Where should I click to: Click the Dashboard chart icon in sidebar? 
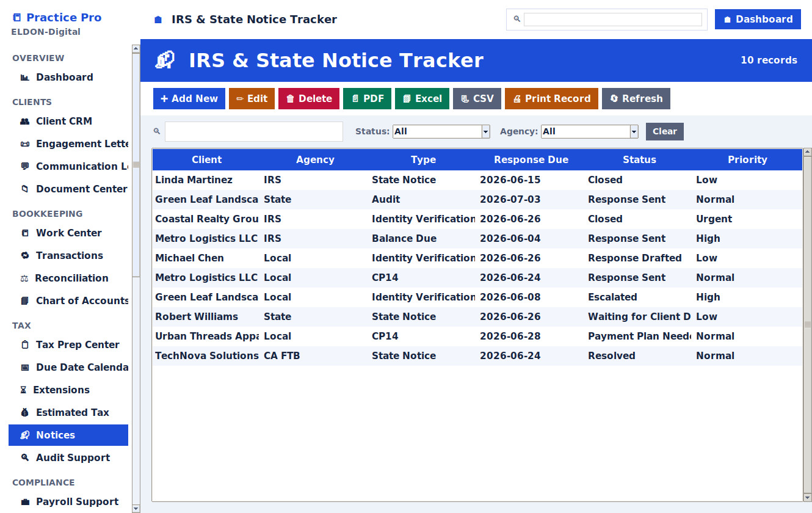click(x=25, y=78)
